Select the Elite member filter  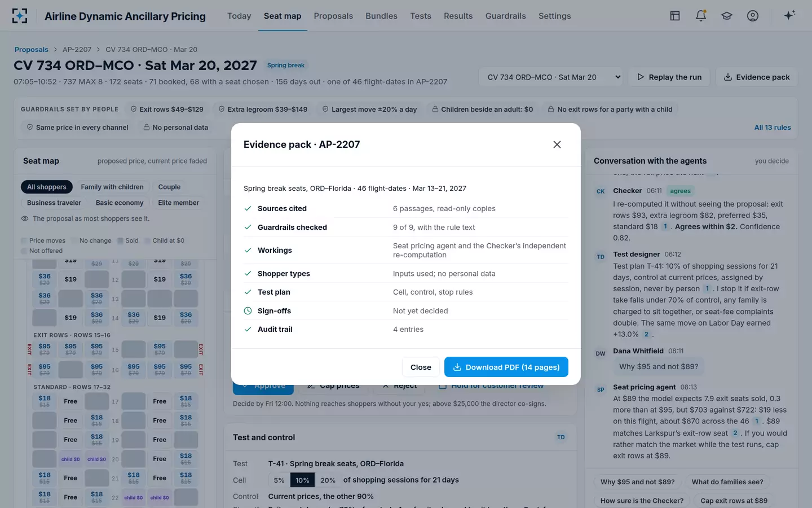(179, 203)
